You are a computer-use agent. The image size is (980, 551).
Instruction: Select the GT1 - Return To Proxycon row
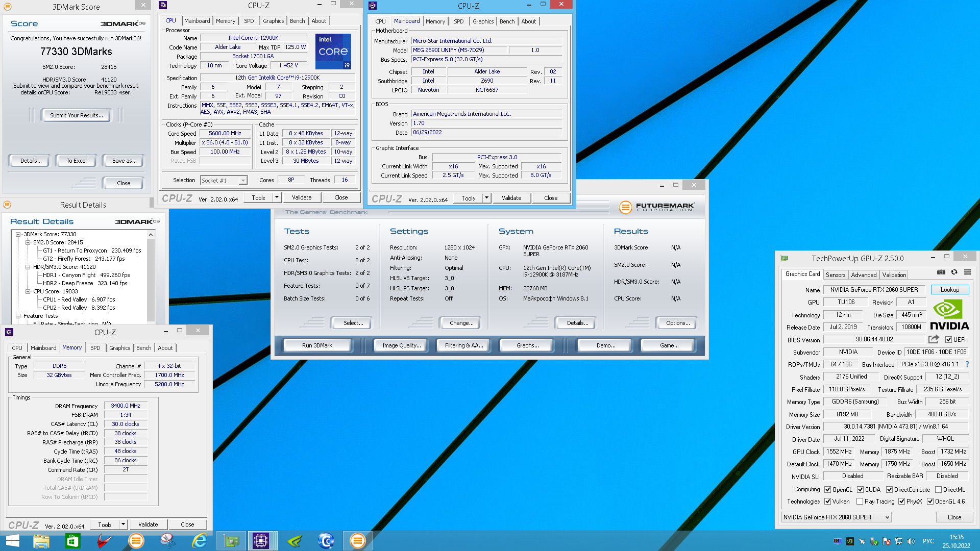[x=92, y=251]
